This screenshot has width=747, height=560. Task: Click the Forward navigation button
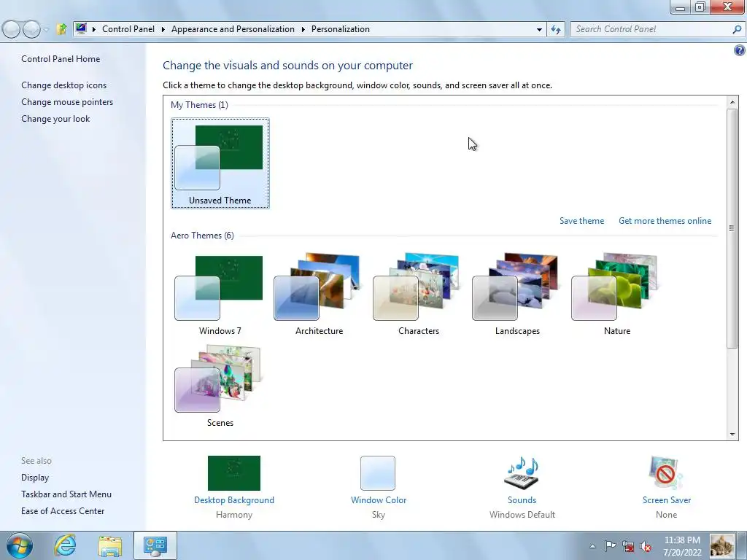pyautogui.click(x=31, y=29)
